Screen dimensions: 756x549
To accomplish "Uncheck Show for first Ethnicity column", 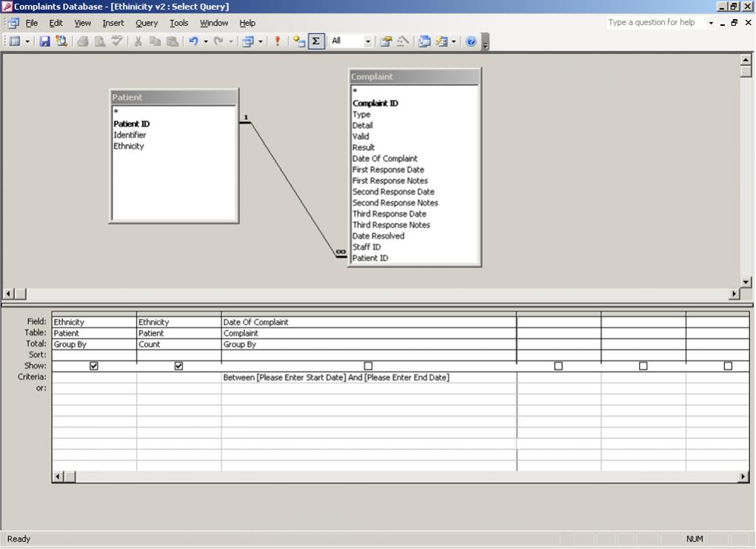I will pos(94,366).
